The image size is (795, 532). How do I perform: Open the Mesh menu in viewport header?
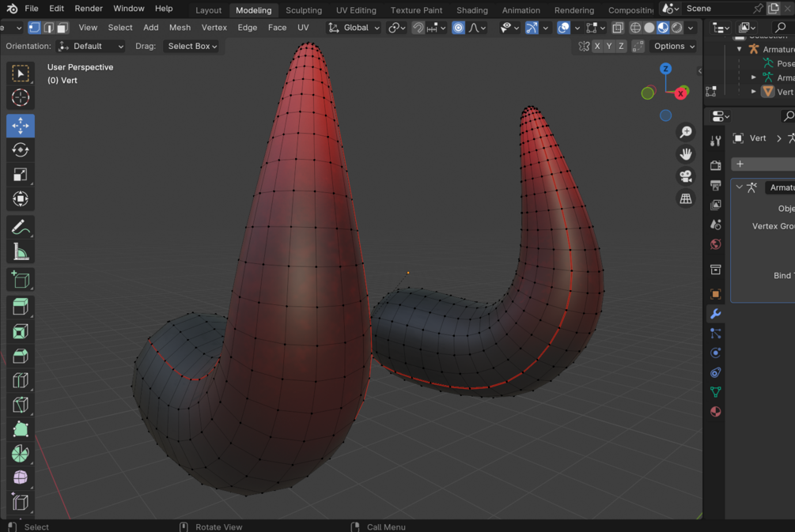click(180, 28)
